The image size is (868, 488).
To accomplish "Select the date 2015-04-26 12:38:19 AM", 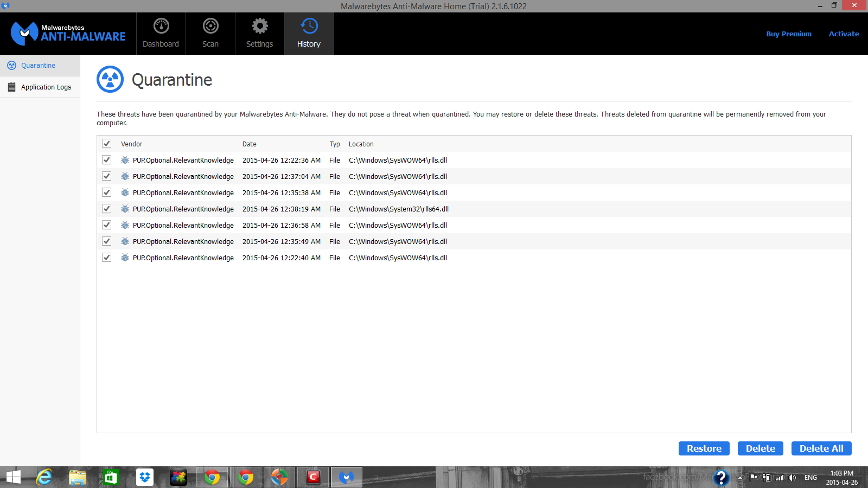I will pyautogui.click(x=282, y=209).
